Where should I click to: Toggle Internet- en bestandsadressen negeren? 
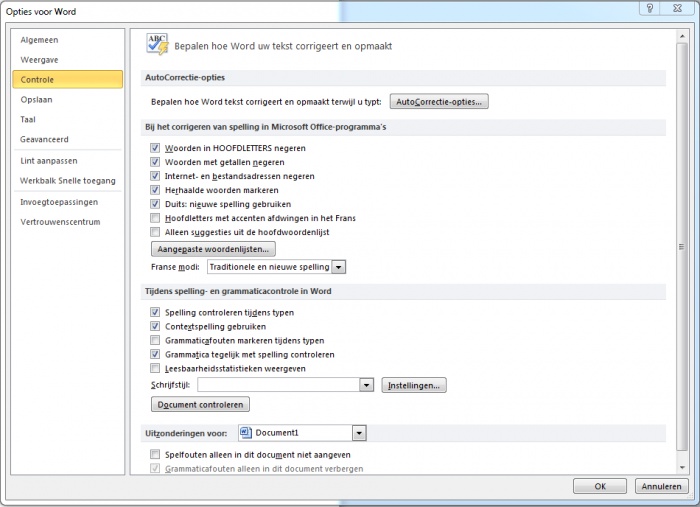pyautogui.click(x=155, y=176)
